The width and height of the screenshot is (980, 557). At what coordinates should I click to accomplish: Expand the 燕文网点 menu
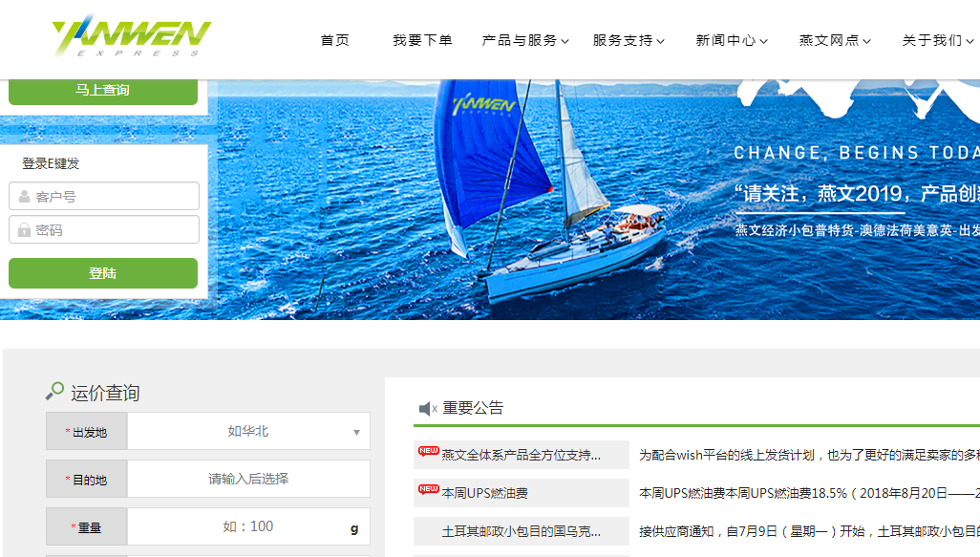pos(835,40)
